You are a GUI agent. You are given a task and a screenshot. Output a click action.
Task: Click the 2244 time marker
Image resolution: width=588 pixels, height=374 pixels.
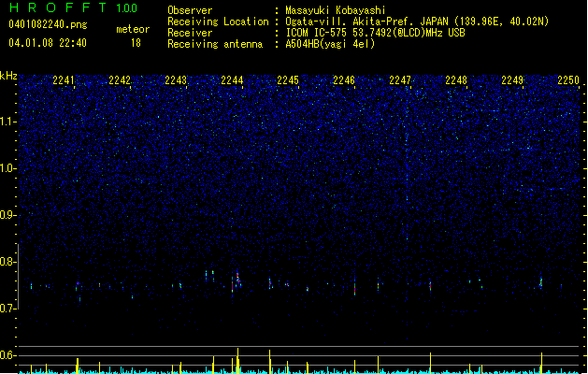tap(232, 79)
